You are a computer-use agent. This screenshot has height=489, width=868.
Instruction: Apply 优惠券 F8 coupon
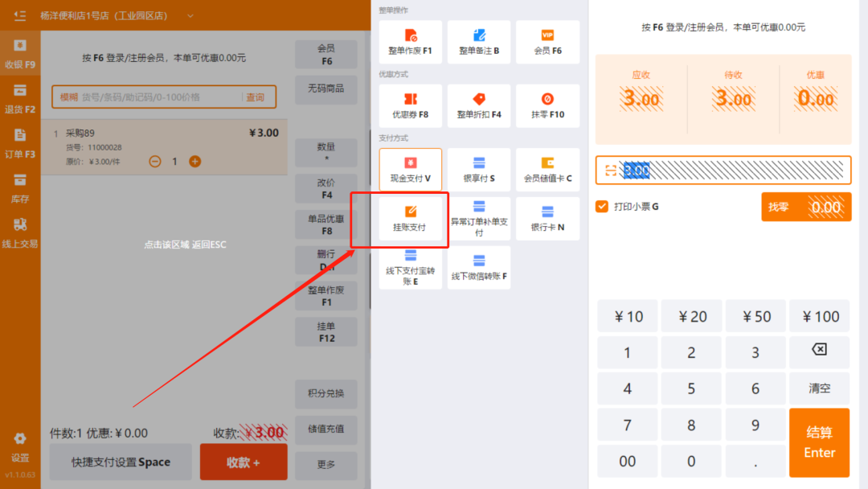pos(410,105)
